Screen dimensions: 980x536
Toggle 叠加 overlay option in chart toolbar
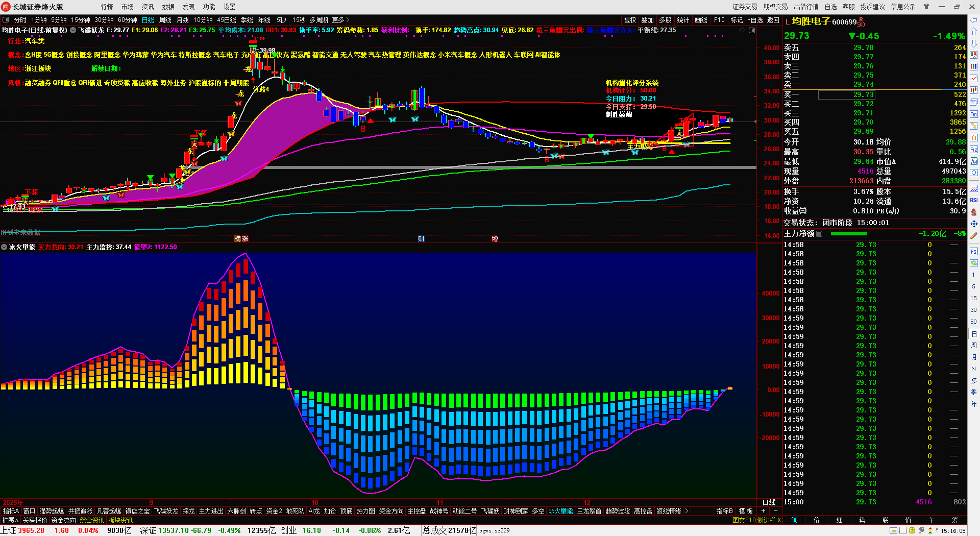(x=648, y=20)
